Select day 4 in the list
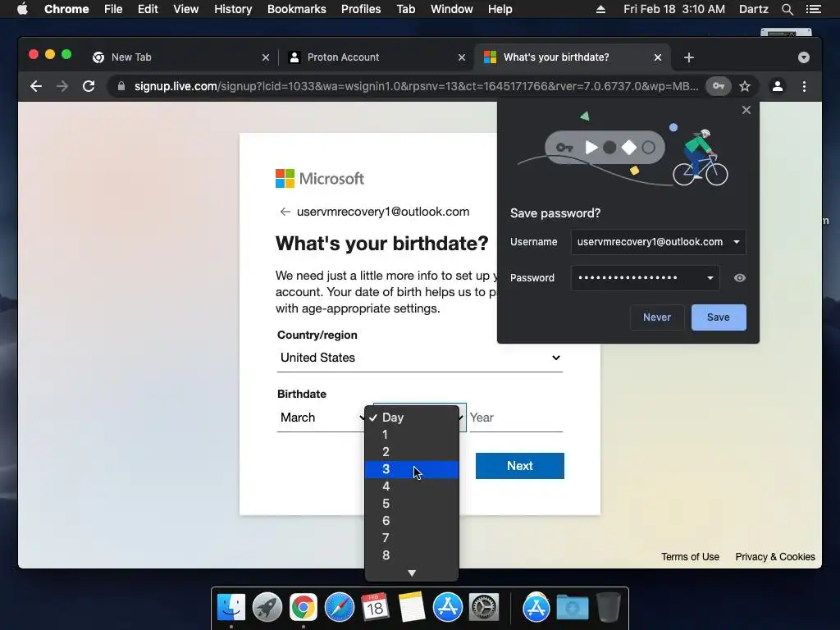Screen dimensions: 840x630 point(412,486)
